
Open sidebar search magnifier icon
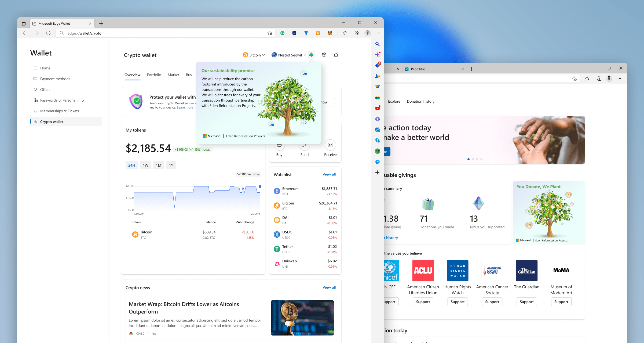[x=378, y=44]
